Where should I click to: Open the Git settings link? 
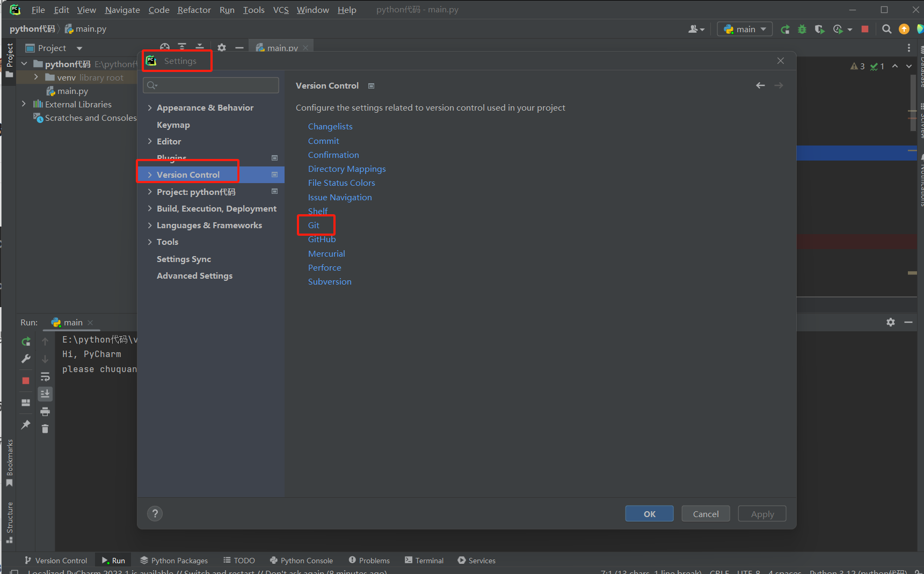(314, 226)
